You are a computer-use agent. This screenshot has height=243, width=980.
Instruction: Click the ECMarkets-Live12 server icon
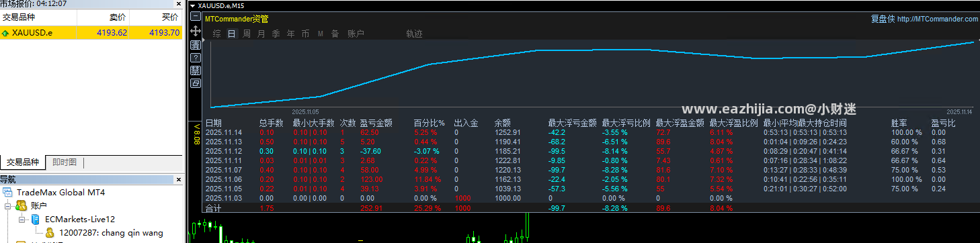[35, 220]
